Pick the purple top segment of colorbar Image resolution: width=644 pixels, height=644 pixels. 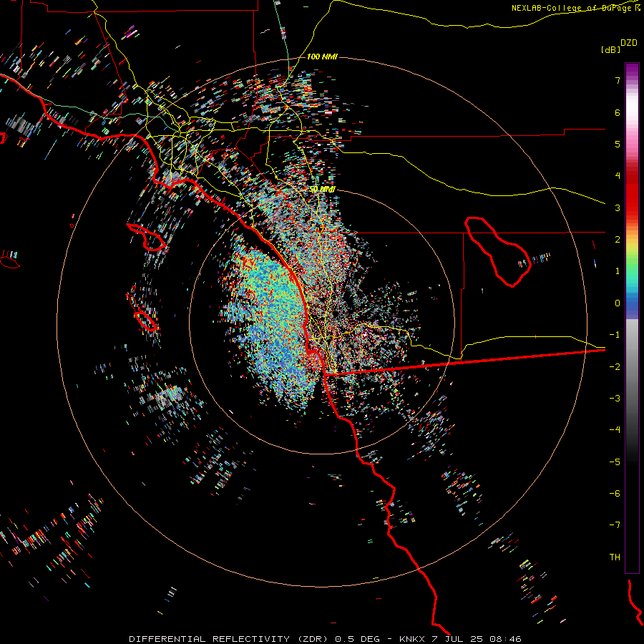[632, 70]
